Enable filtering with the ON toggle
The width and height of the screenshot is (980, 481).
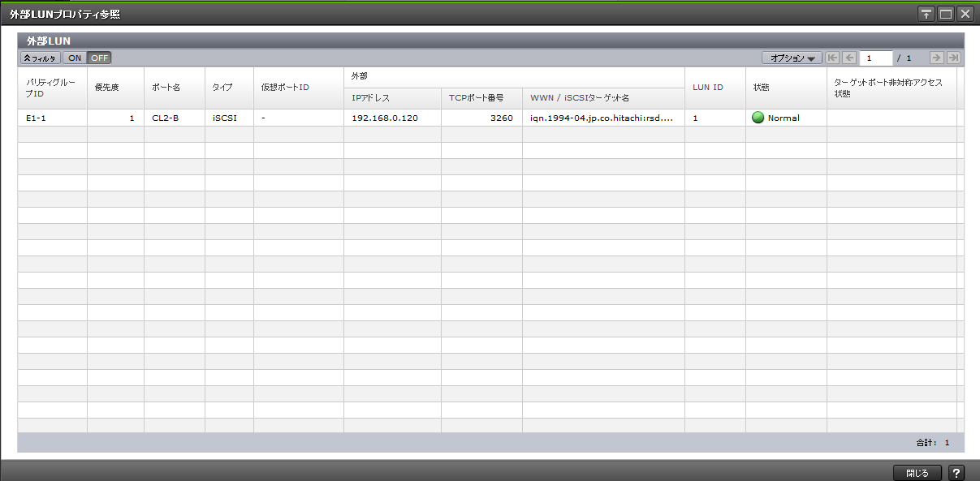(x=73, y=58)
